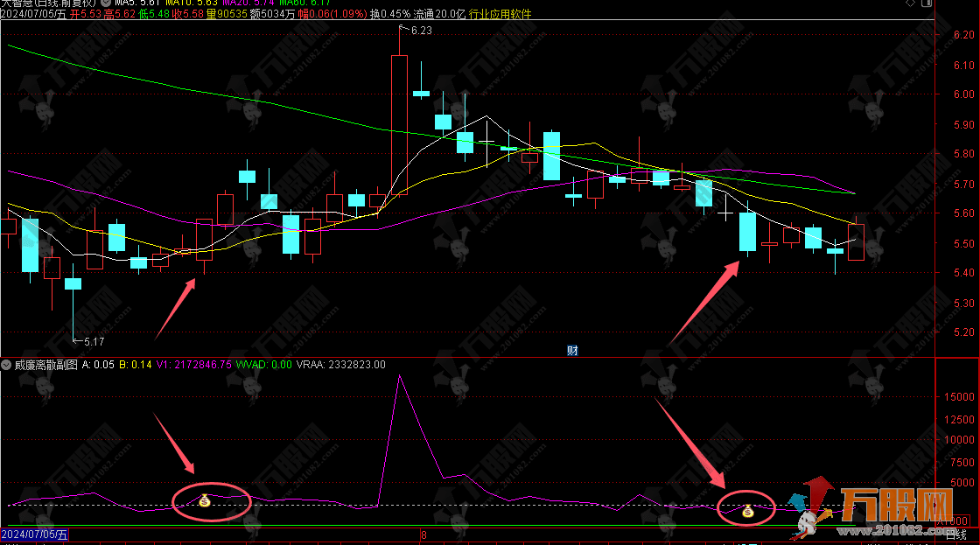Click the V1: 2172846.75 indicator value
Screen dimensions: 980x545
click(193, 365)
